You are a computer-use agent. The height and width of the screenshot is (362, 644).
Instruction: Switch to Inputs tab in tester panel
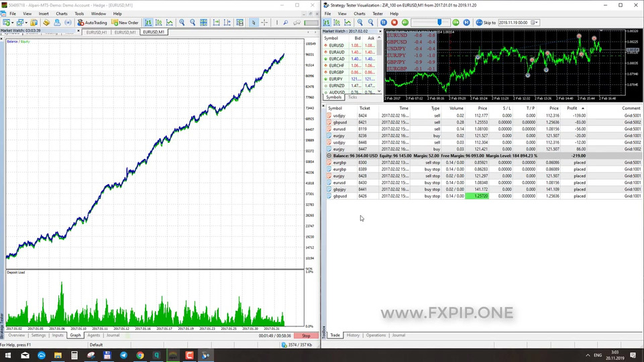click(x=58, y=335)
